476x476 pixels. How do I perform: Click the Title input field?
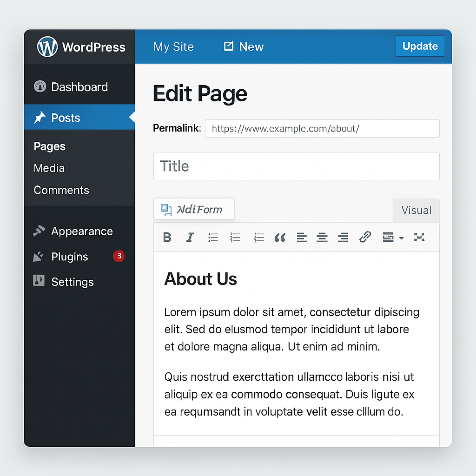pyautogui.click(x=296, y=166)
